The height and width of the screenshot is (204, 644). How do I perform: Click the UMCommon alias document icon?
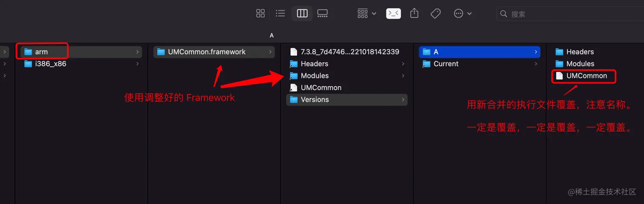(x=293, y=88)
